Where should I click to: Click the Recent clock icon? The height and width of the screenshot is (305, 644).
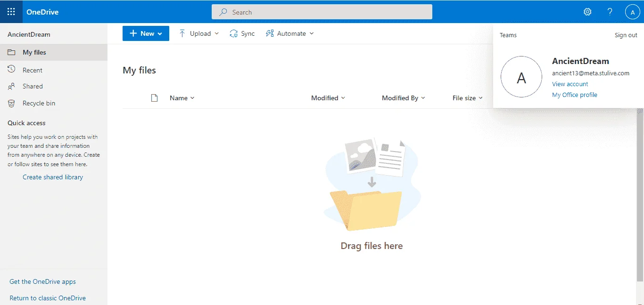tap(11, 70)
